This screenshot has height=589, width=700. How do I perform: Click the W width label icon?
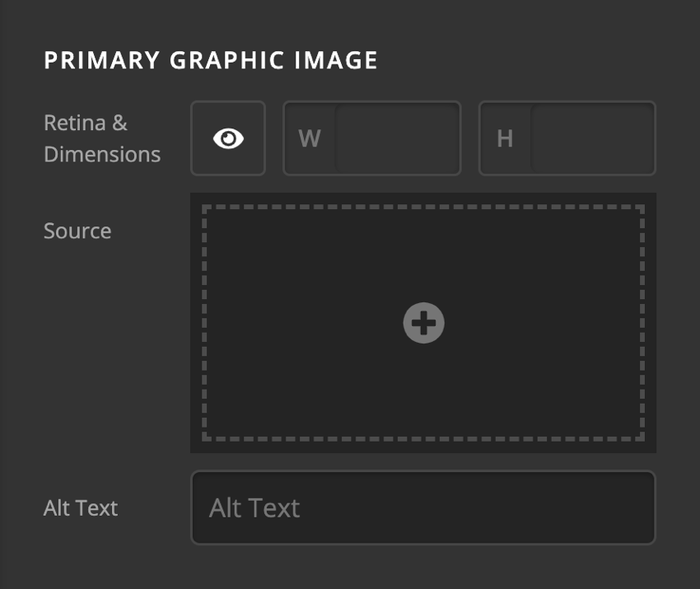pyautogui.click(x=310, y=138)
